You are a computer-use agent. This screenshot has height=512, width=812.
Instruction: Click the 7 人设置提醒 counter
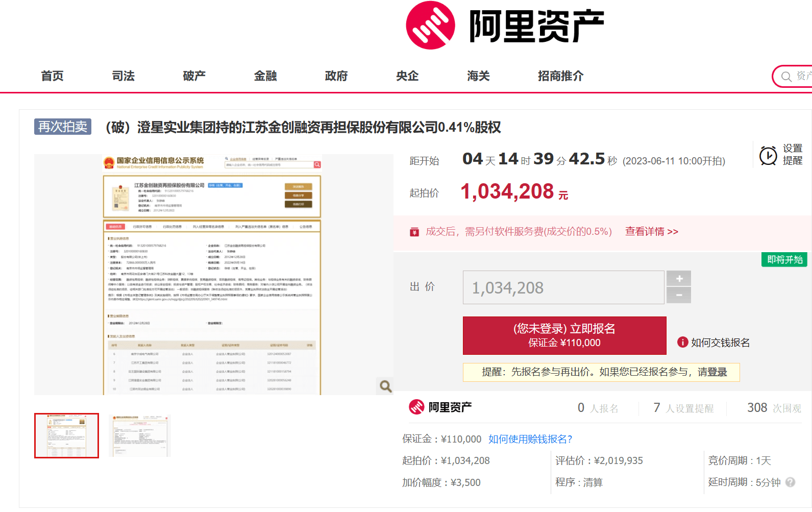[x=684, y=408]
